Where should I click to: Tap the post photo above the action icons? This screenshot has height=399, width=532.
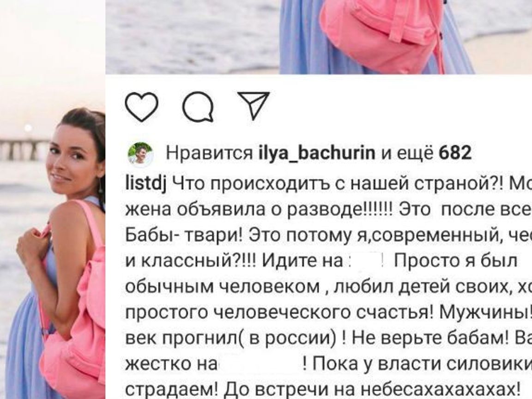coord(319,36)
